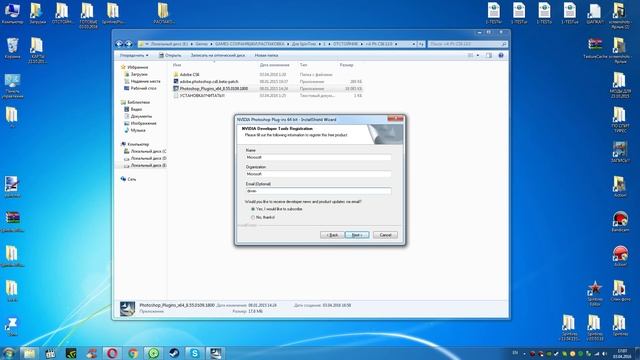
Task: Open Рабочий стол in sidebar
Action: [x=143, y=88]
